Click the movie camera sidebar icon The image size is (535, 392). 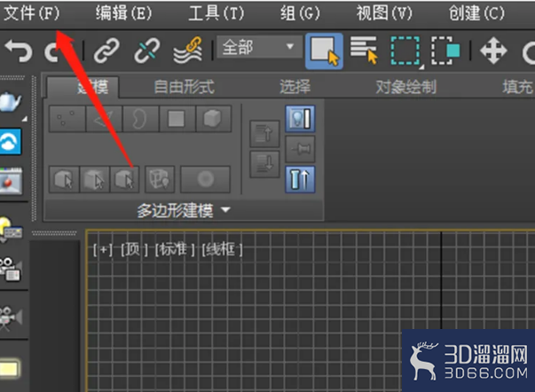(x=11, y=318)
